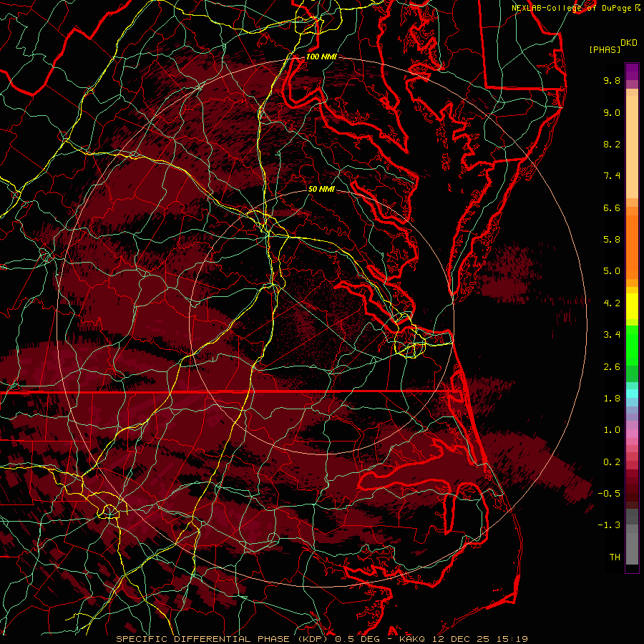Screen dimensions: 644x644
Task: Select the 4.2 scale label
Action: (x=612, y=303)
